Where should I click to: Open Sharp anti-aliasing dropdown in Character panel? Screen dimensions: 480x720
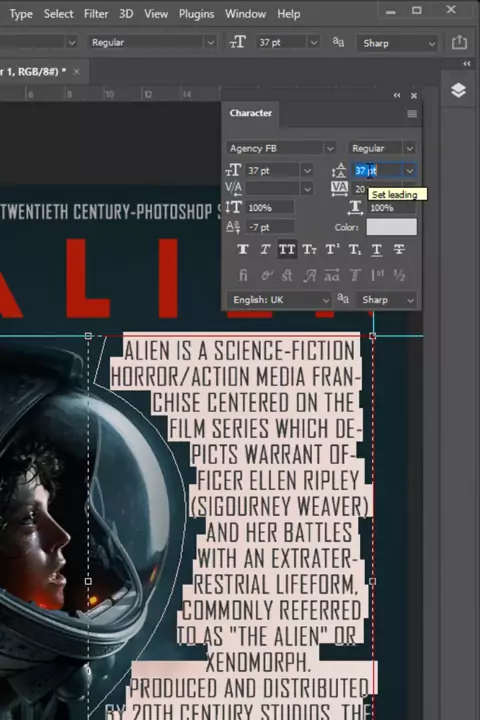pyautogui.click(x=388, y=300)
